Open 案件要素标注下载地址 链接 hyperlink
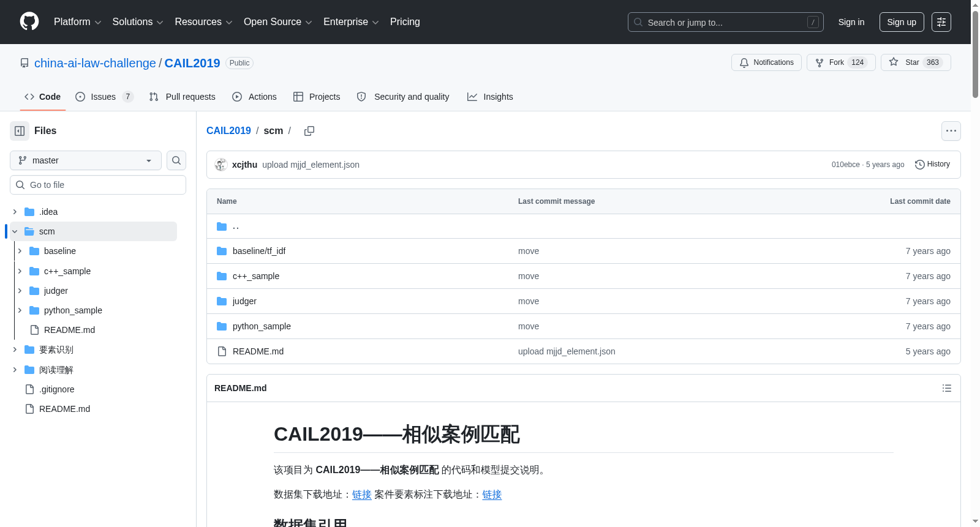Image resolution: width=980 pixels, height=527 pixels. 492,495
